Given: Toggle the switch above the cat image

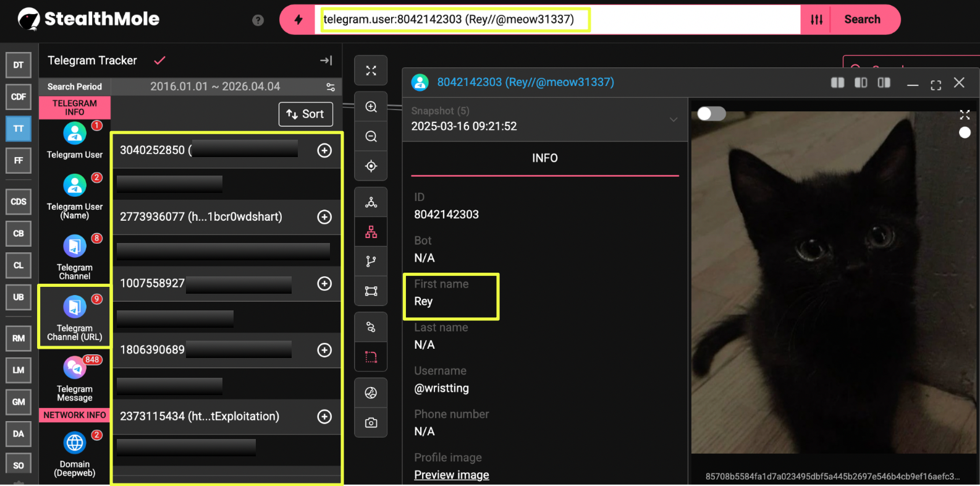Looking at the screenshot, I should point(711,114).
